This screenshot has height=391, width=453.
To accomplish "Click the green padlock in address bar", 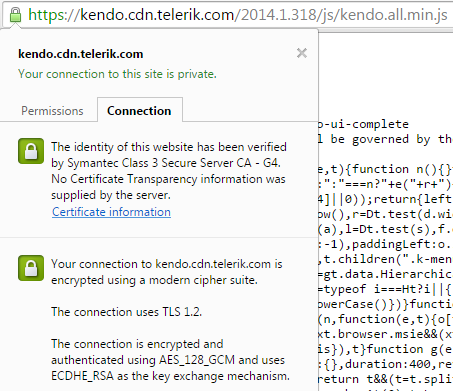I will coord(15,15).
